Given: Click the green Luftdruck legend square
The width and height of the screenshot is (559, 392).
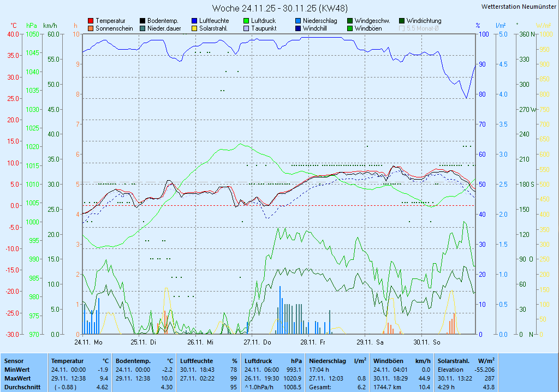Looking at the screenshot, I should pyautogui.click(x=246, y=21).
